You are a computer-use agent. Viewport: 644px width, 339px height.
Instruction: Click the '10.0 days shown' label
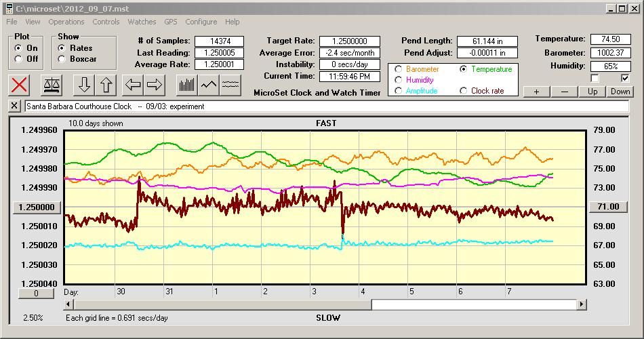tap(96, 123)
